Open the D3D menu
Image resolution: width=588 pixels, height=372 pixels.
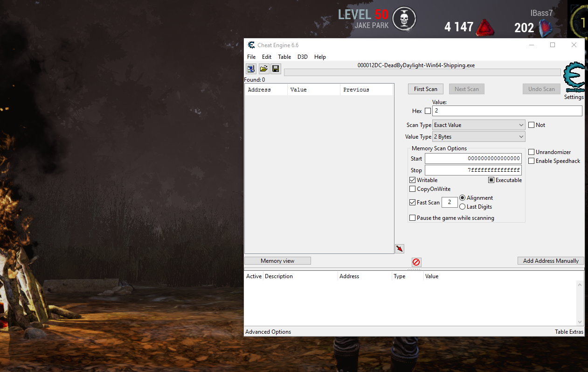pyautogui.click(x=303, y=57)
